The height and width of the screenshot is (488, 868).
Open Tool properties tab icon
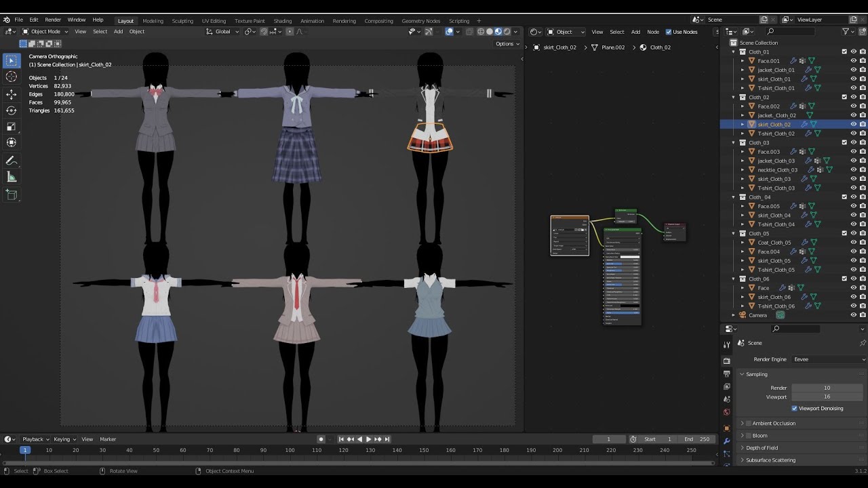(727, 344)
